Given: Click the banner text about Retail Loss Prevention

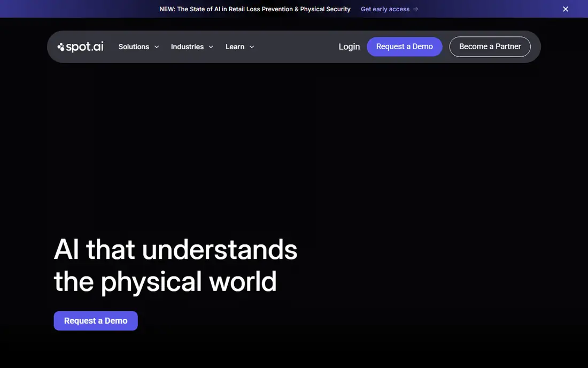Looking at the screenshot, I should pos(255,9).
